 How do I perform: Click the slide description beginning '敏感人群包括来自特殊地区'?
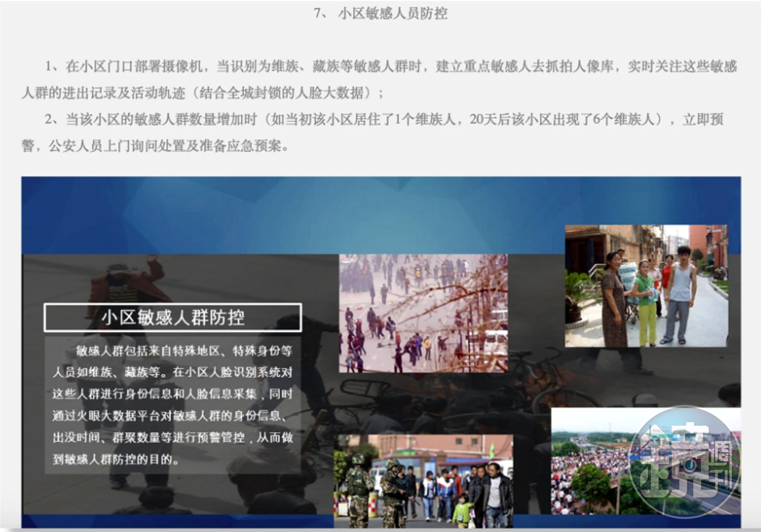click(x=173, y=405)
